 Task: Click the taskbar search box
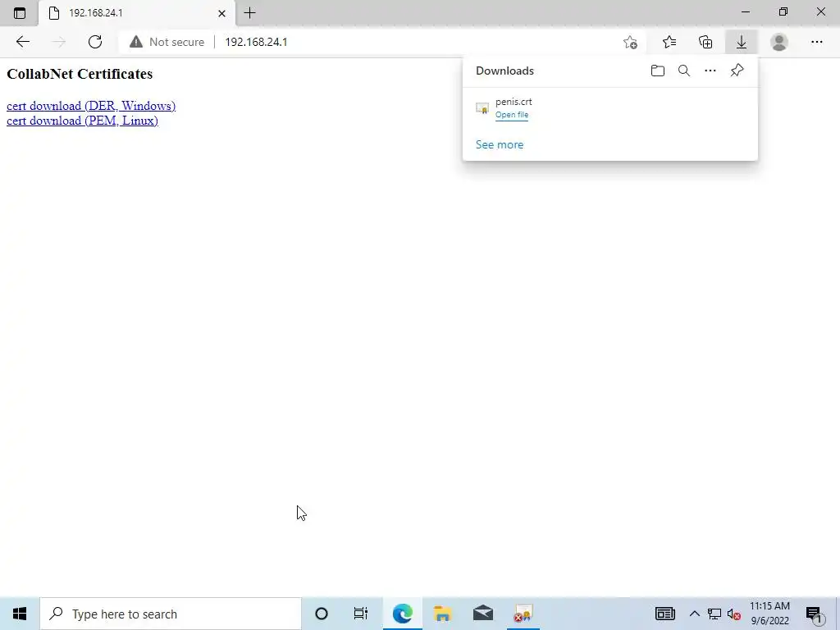tap(171, 614)
